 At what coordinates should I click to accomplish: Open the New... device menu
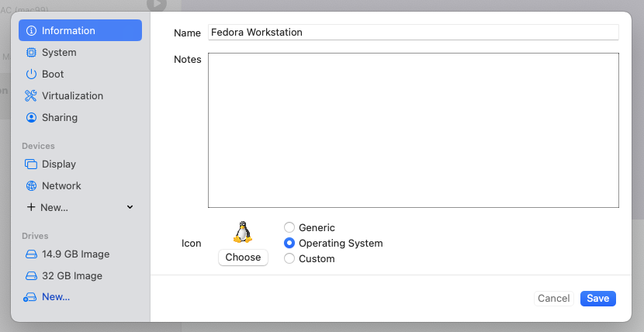[x=54, y=208]
